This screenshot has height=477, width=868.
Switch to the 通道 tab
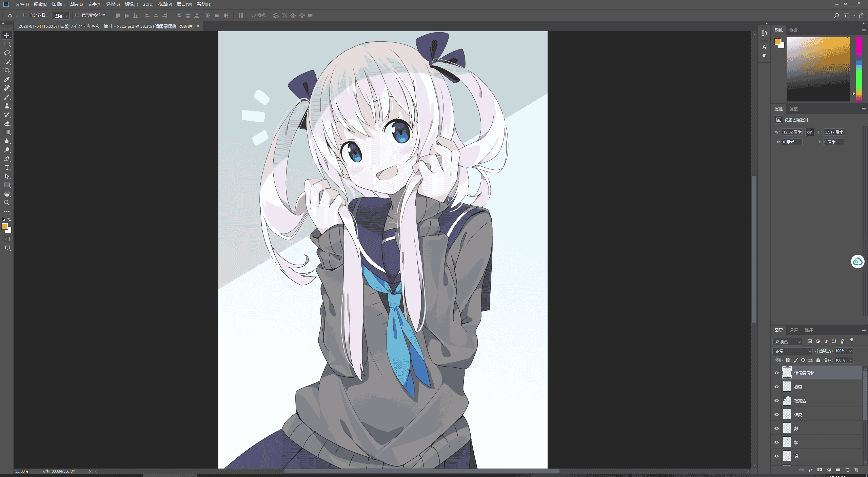click(793, 330)
